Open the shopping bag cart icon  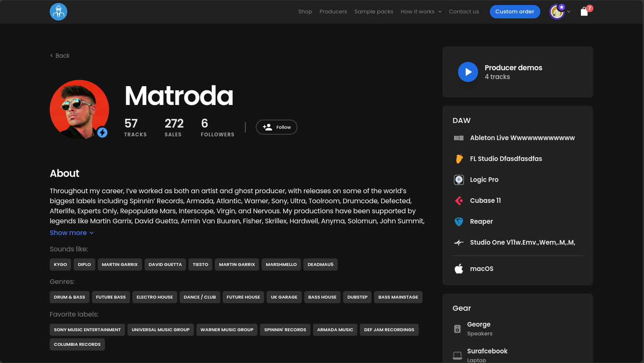coord(584,12)
